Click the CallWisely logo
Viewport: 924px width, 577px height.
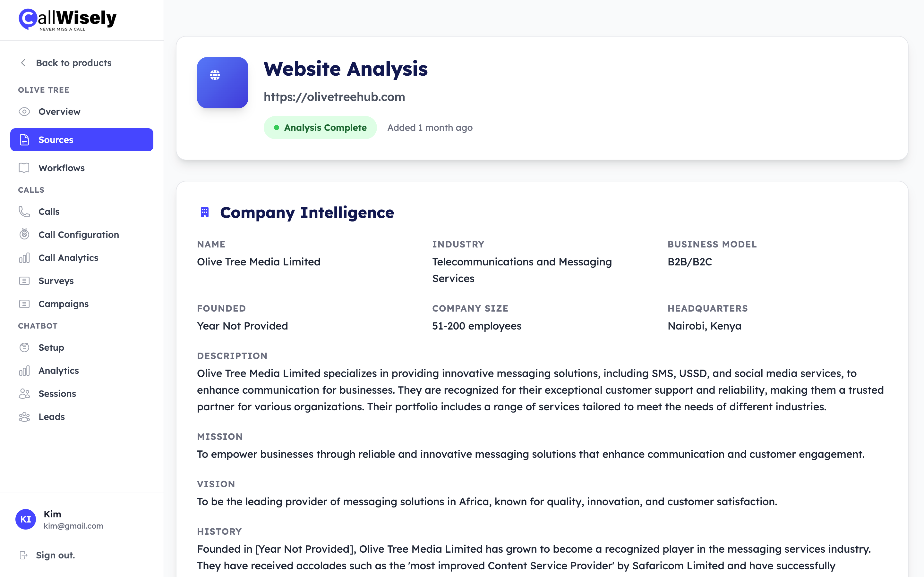[x=68, y=20]
